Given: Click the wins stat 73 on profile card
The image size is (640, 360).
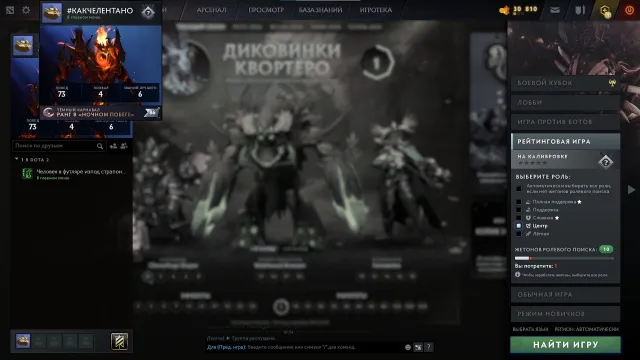Looking at the screenshot, I should tap(62, 92).
